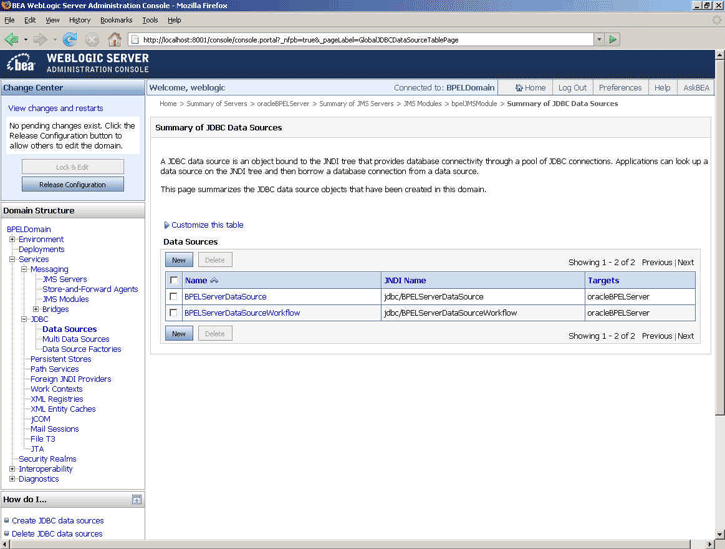Open the BPELServerDataSource link
The width and height of the screenshot is (725, 549).
(x=226, y=297)
